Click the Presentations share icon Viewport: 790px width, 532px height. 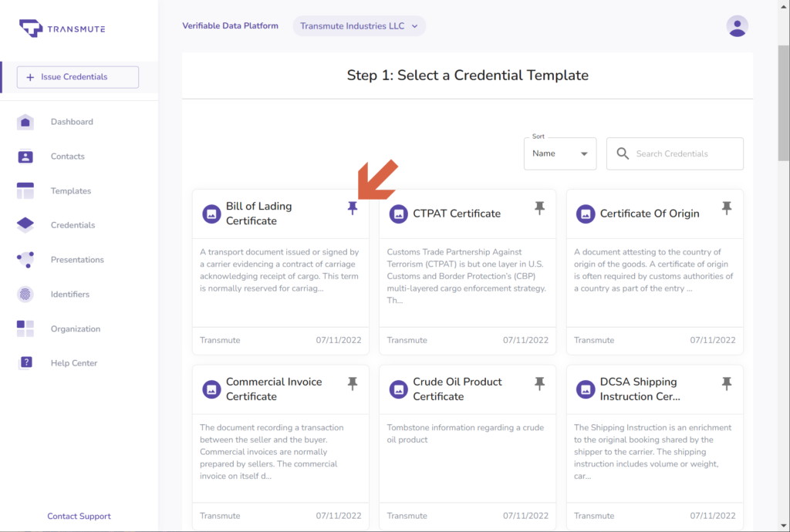pos(25,260)
